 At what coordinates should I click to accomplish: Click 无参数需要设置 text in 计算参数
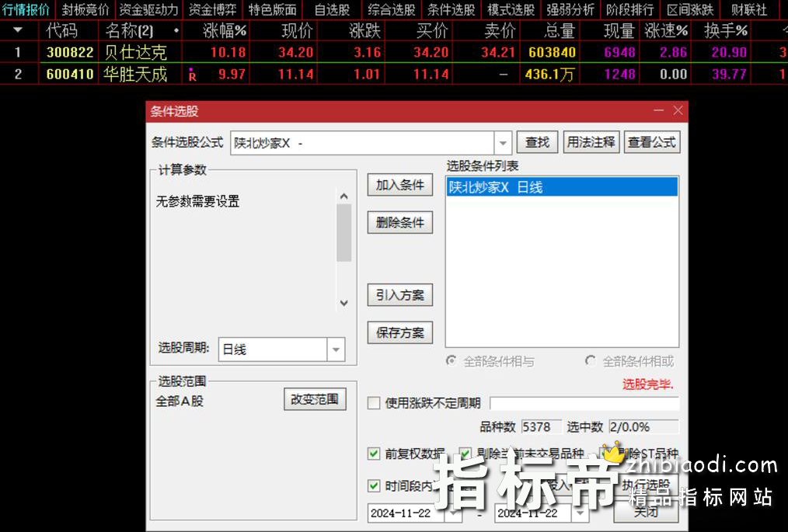197,201
